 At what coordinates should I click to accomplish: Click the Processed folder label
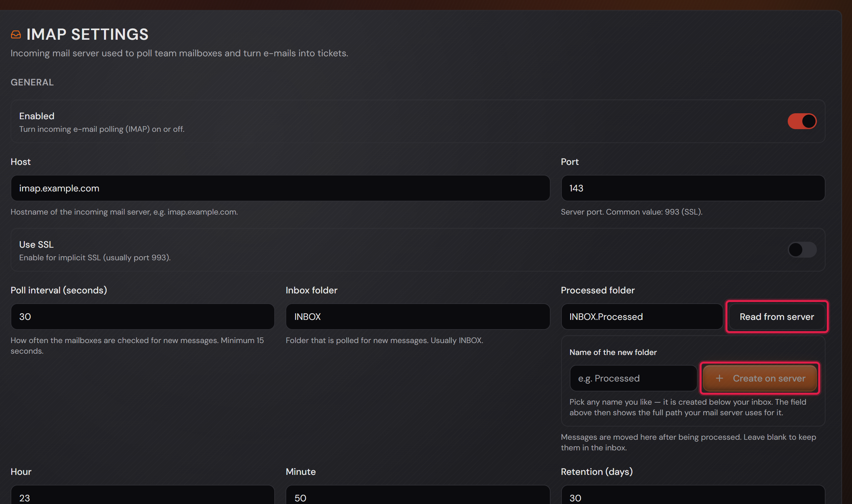pyautogui.click(x=598, y=290)
